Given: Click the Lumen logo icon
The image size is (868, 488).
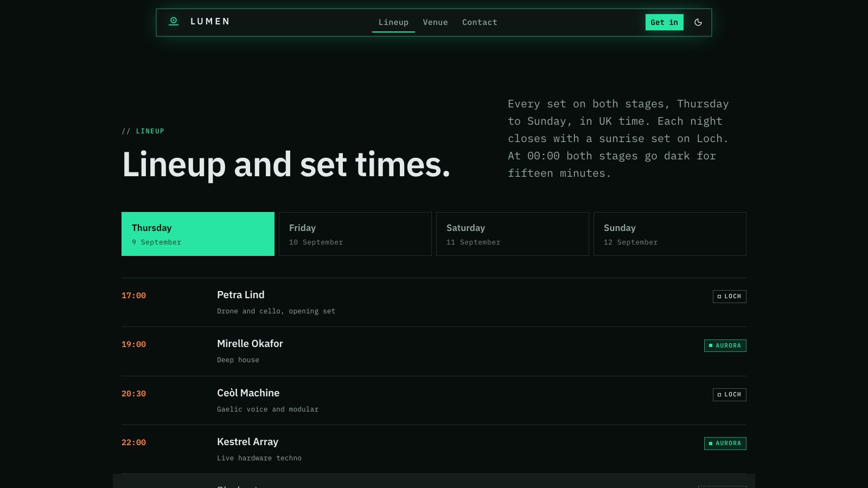Looking at the screenshot, I should (174, 22).
